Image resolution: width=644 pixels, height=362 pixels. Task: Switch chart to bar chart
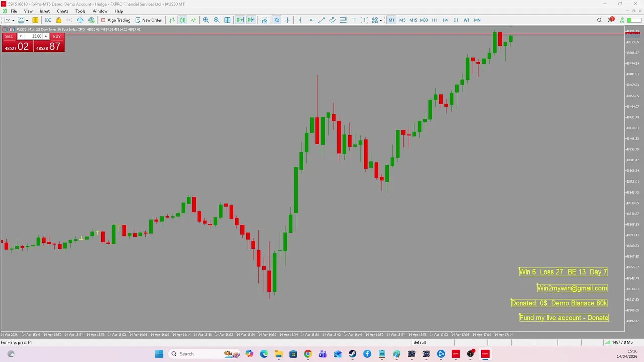coord(172,20)
